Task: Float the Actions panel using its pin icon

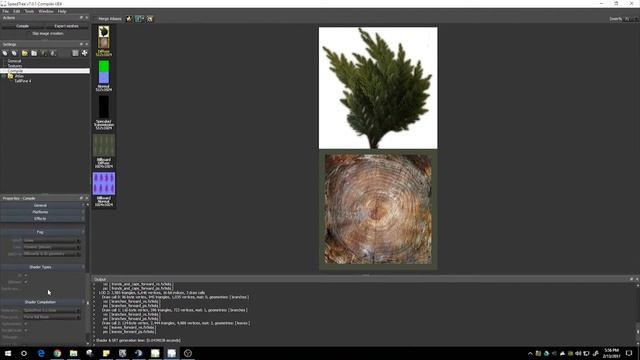Action: tap(81, 18)
